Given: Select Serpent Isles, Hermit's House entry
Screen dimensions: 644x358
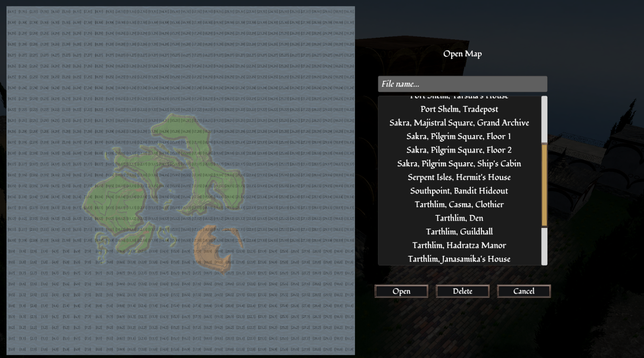Looking at the screenshot, I should [459, 177].
